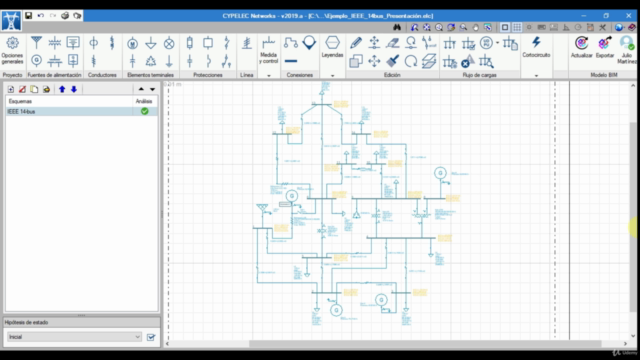
Task: Toggle the square frame view button
Action: 505,27
